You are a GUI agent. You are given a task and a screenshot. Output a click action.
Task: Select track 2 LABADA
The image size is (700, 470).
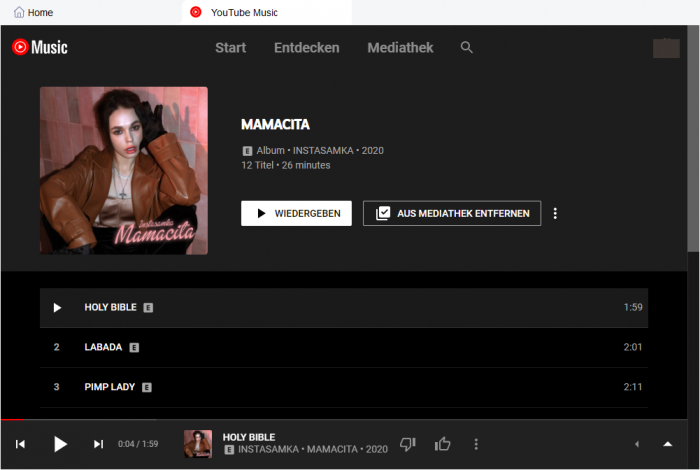[344, 347]
